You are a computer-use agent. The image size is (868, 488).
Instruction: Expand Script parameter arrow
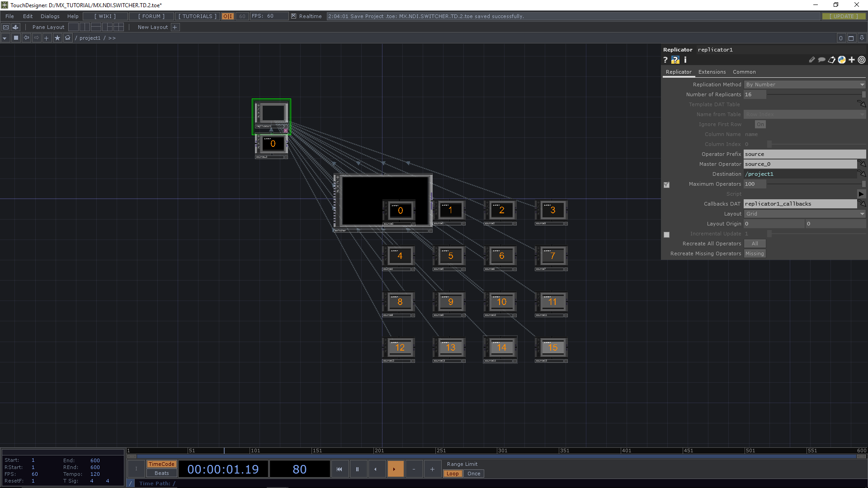(x=861, y=194)
